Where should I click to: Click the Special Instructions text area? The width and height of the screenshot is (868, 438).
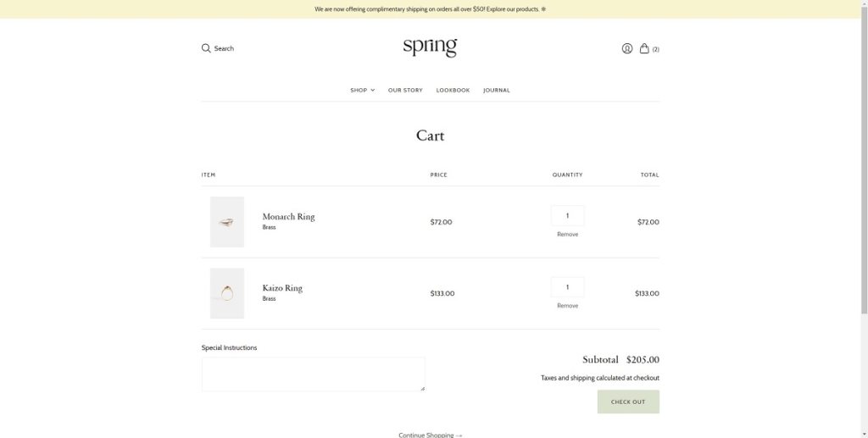(313, 374)
